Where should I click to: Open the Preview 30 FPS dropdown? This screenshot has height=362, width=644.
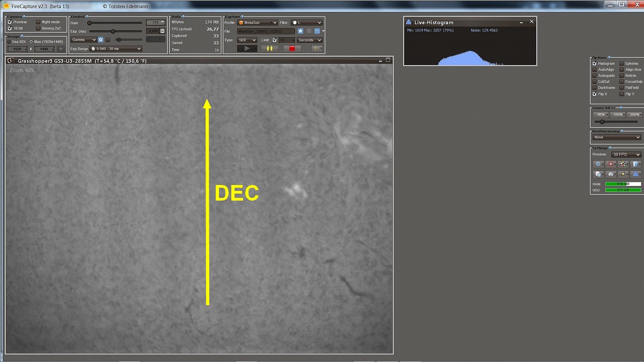(x=626, y=154)
